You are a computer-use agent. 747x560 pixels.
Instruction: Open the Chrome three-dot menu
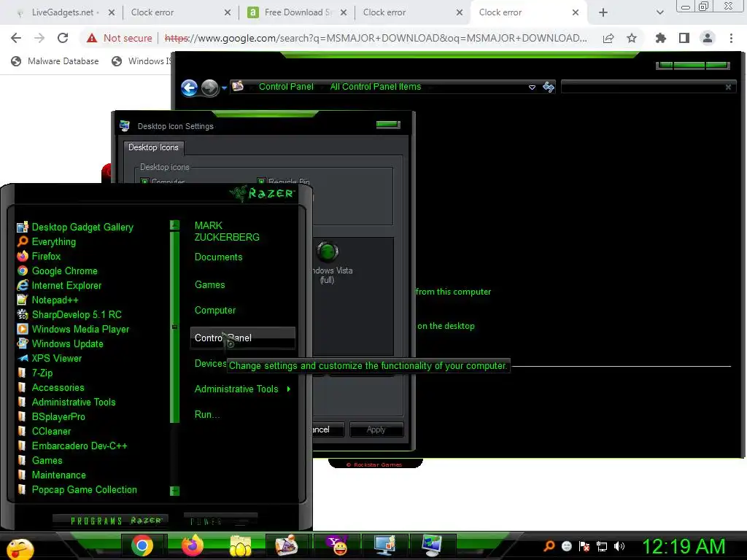(731, 38)
